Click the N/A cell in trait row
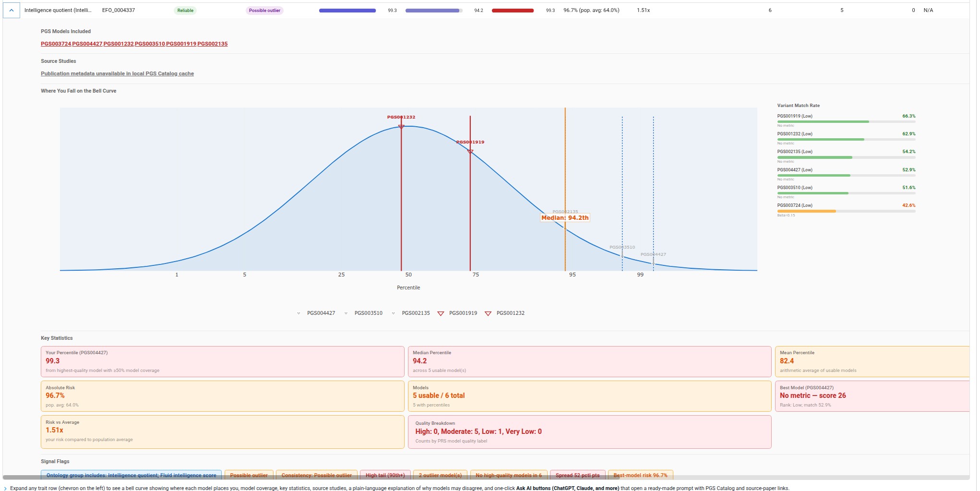The height and width of the screenshot is (491, 980). [x=928, y=10]
